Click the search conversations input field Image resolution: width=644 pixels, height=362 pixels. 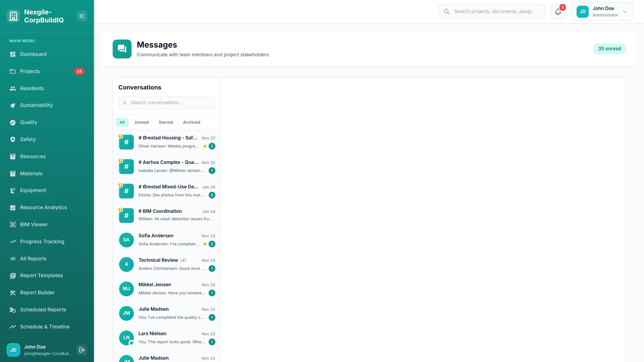[166, 103]
